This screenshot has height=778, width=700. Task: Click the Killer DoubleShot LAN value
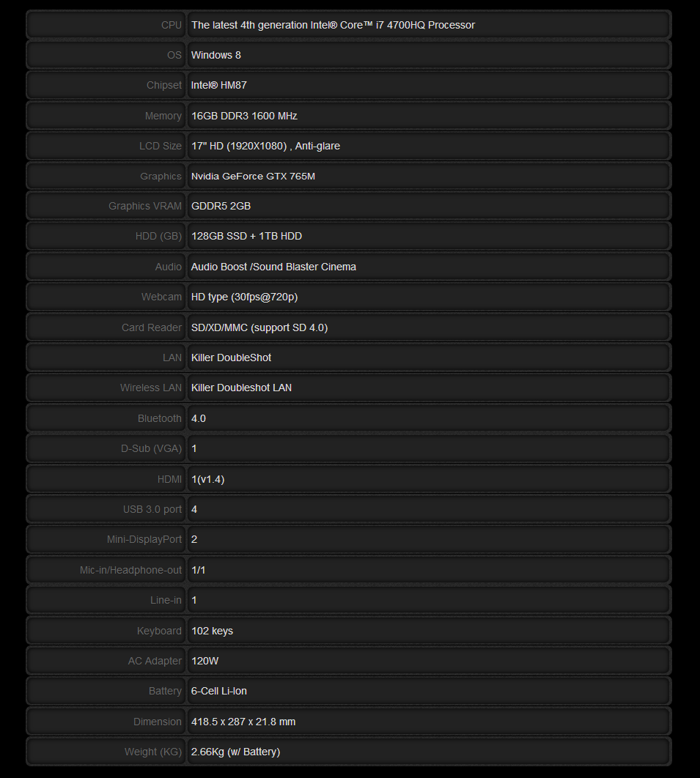pos(232,357)
